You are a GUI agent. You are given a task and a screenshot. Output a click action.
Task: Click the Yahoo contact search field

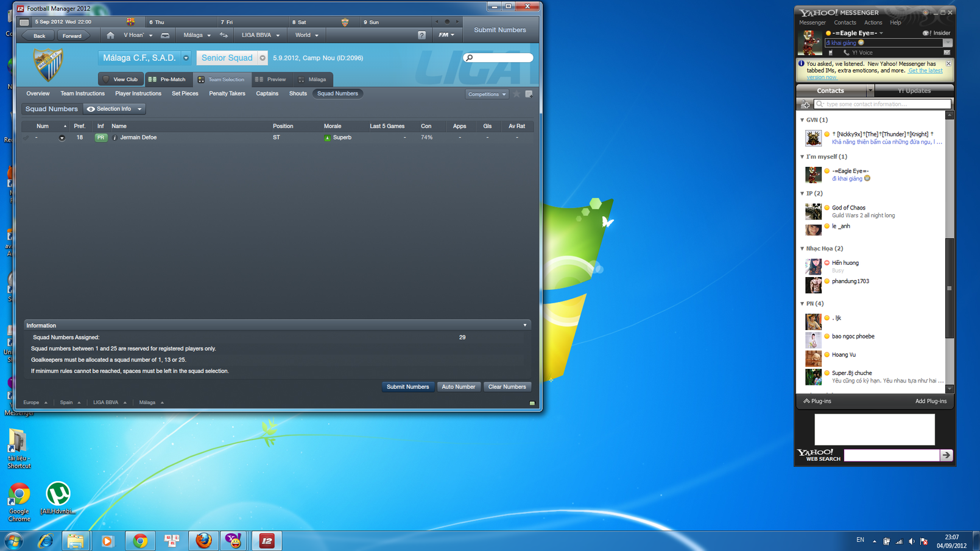(883, 104)
